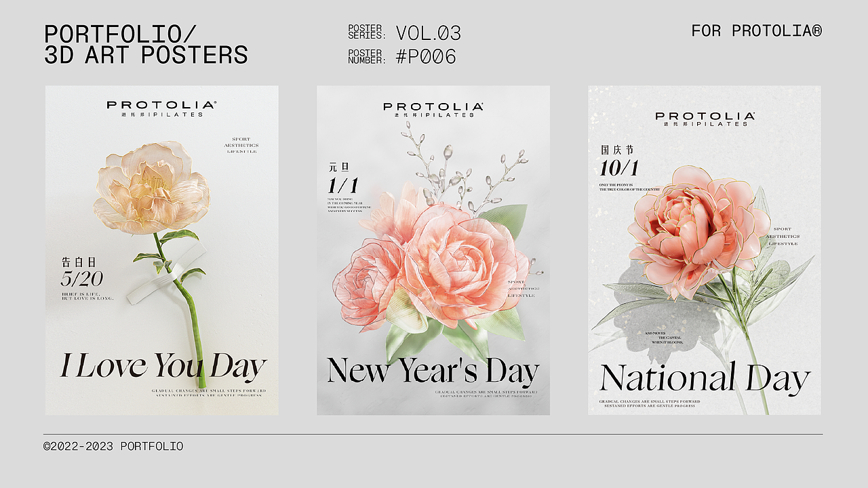Click the PROTOLIA logo on the middle poster
The image size is (868, 488).
coord(433,110)
